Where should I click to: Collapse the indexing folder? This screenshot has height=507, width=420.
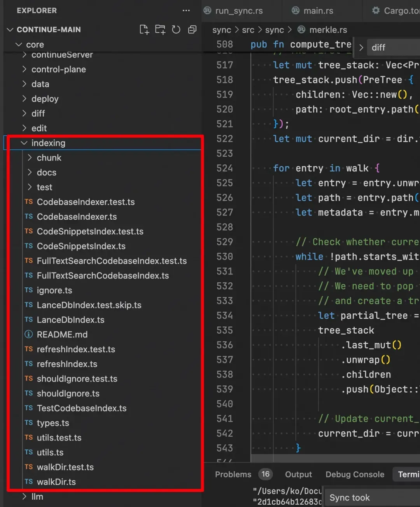point(24,143)
